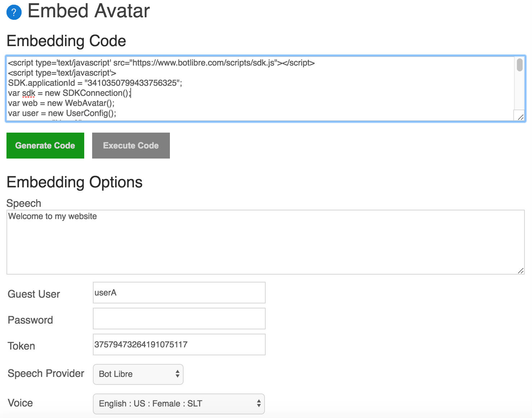Click the 'Password' label

[x=30, y=320]
